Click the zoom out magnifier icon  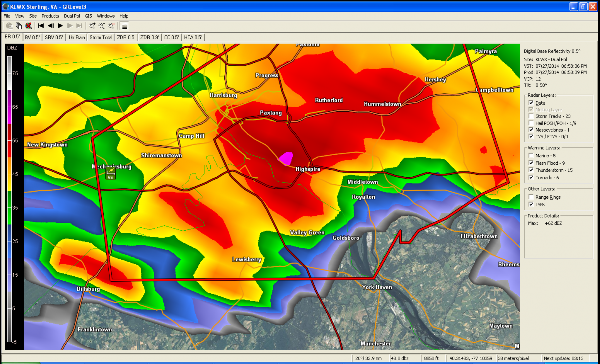coord(102,25)
